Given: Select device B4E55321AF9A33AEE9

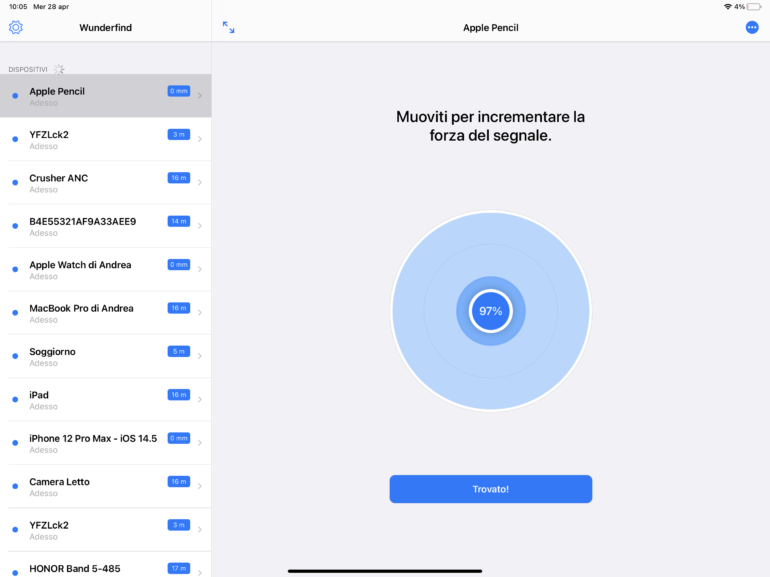Looking at the screenshot, I should click(106, 226).
